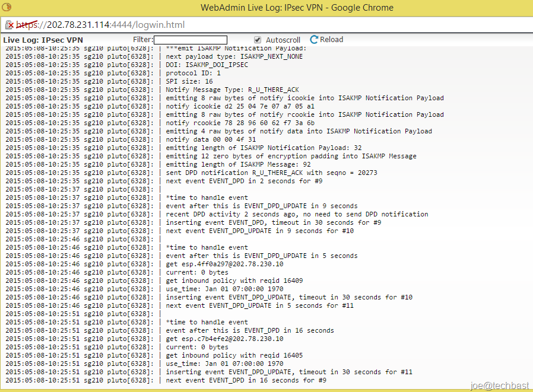The width and height of the screenshot is (533, 392).
Task: Click line 'emitting 8 raw bytes of notify rcookie'
Action: (304, 114)
